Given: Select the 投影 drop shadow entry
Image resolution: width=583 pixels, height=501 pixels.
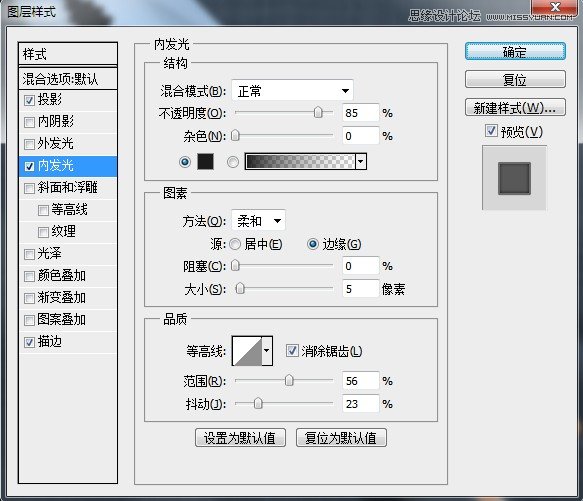Looking at the screenshot, I should [68, 100].
